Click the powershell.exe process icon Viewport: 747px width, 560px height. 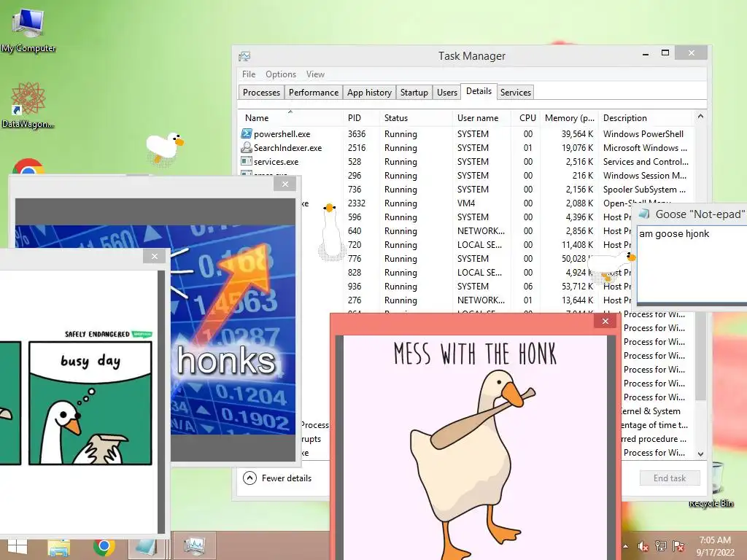(x=247, y=134)
